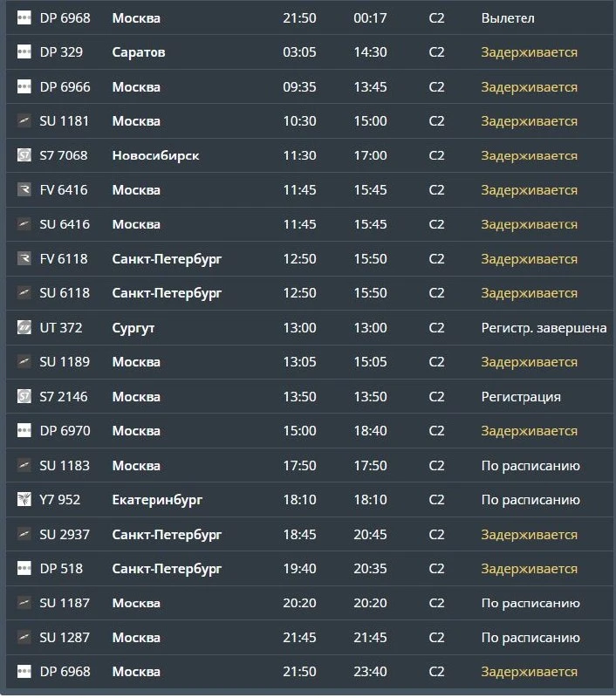Screen dimensions: 616x698
Task: Click the UTair logo beside UT 372
Action: pos(24,328)
